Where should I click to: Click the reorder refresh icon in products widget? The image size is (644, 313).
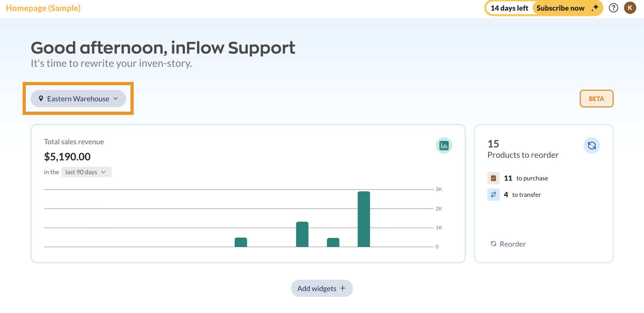tap(592, 146)
